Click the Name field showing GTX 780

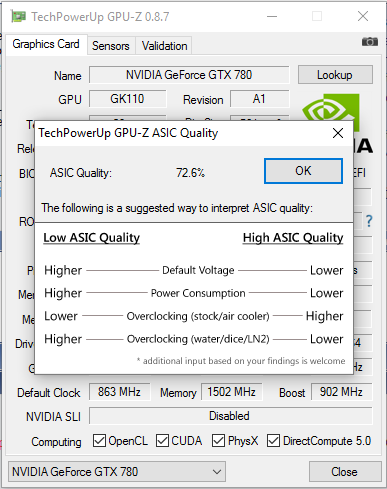[189, 75]
